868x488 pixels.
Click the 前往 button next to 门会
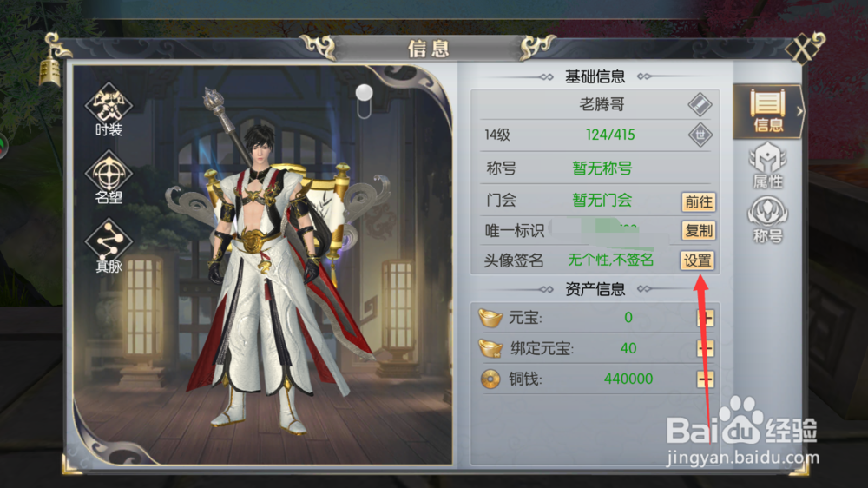[x=699, y=201]
